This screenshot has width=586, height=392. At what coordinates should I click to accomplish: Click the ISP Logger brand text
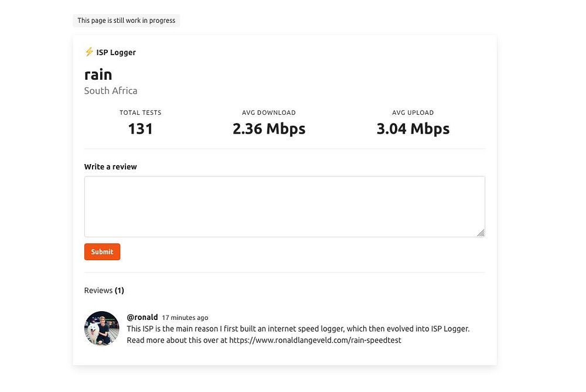click(x=116, y=52)
